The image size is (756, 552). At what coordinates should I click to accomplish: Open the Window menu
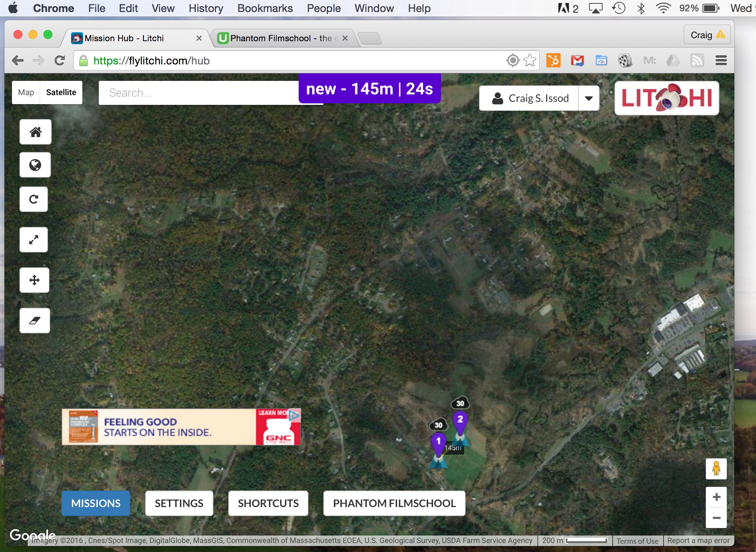point(374,8)
